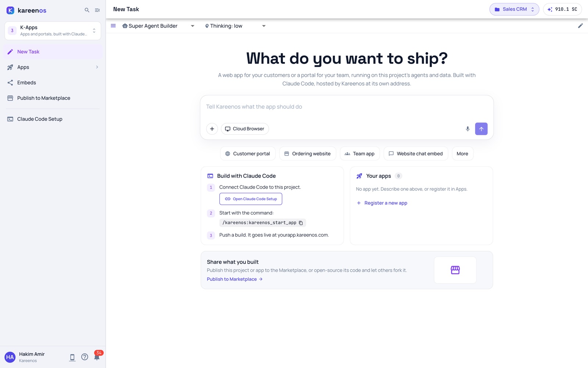This screenshot has width=588, height=368.
Task: Choose the Customer portal suggestion
Action: click(248, 153)
